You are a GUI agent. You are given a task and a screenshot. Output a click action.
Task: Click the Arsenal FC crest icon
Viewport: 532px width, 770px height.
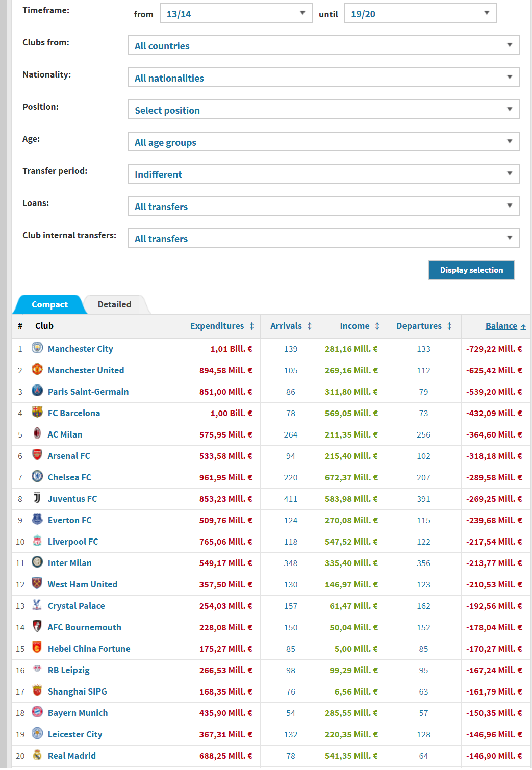click(37, 455)
